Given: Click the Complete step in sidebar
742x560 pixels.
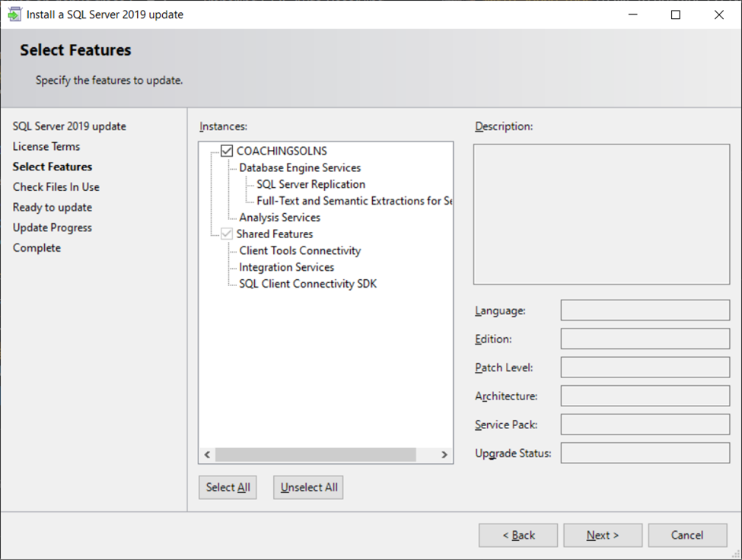Looking at the screenshot, I should pyautogui.click(x=37, y=248).
